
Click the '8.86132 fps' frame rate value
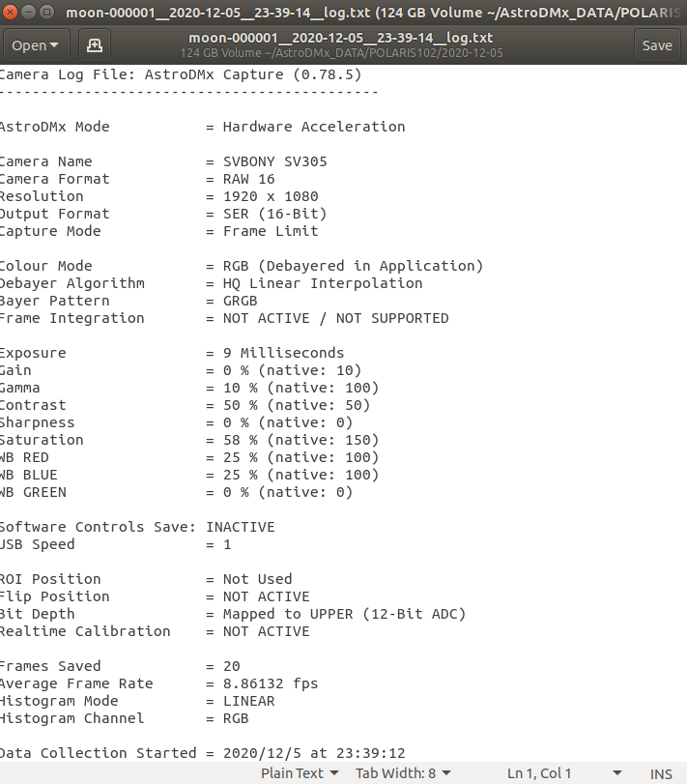(271, 683)
